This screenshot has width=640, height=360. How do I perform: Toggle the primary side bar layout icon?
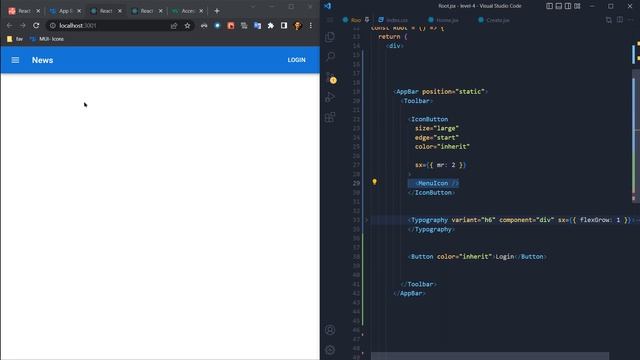(x=549, y=6)
